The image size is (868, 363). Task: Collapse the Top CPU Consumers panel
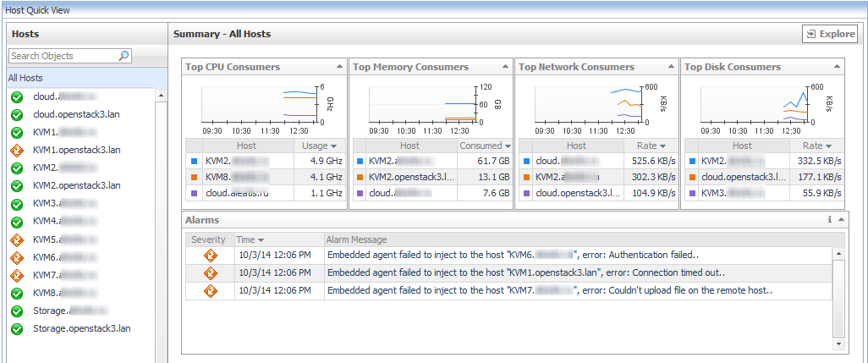(x=339, y=67)
